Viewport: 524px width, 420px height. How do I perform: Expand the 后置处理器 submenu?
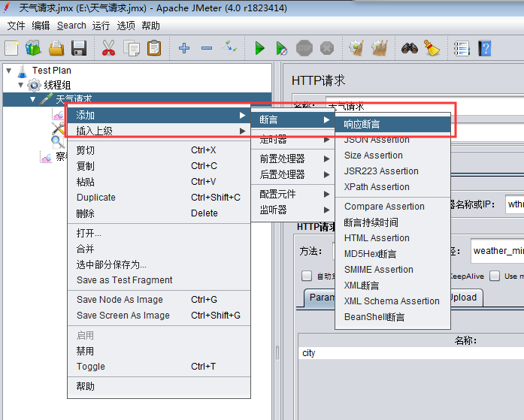(292, 174)
